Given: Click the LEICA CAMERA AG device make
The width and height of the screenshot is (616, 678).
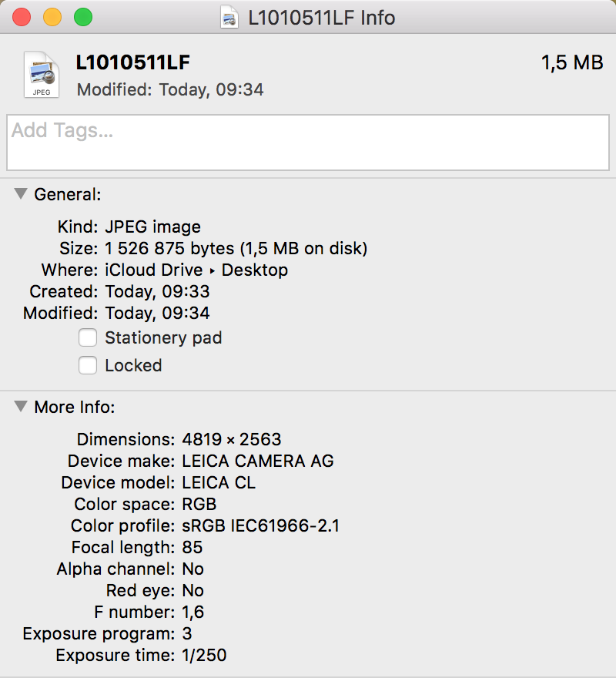Looking at the screenshot, I should (258, 462).
